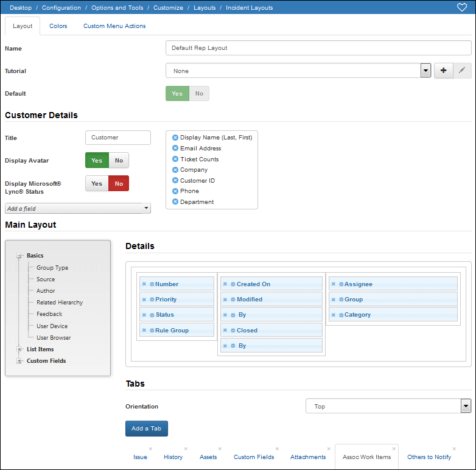Open the Add a field dropdown
Viewport: 476px width, 470px height.
(x=78, y=208)
